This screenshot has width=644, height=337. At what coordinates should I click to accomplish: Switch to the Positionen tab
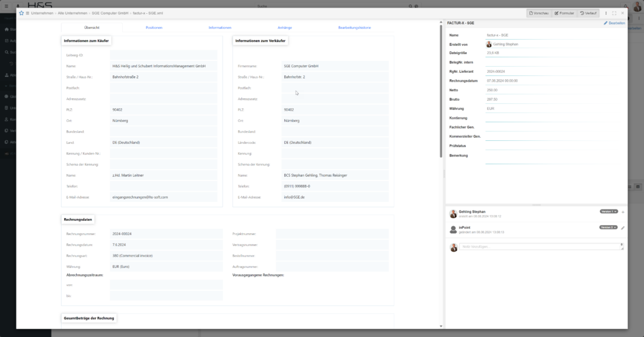coord(154,28)
